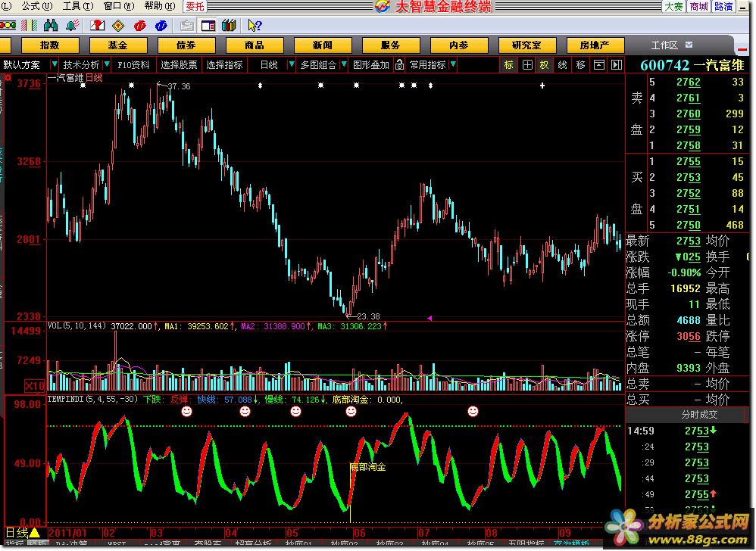Click the traffic lights toolbar icon

point(8,25)
